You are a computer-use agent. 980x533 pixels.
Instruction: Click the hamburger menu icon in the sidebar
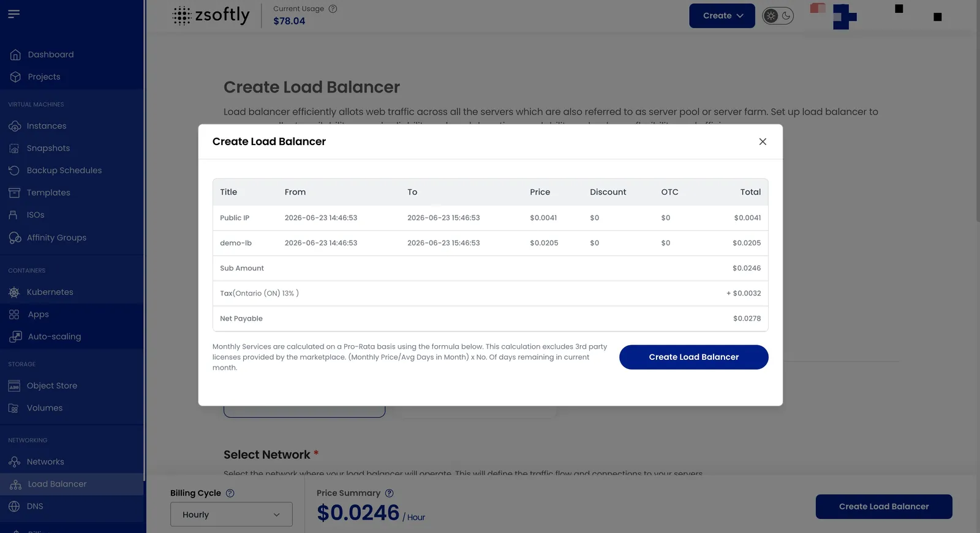(14, 13)
